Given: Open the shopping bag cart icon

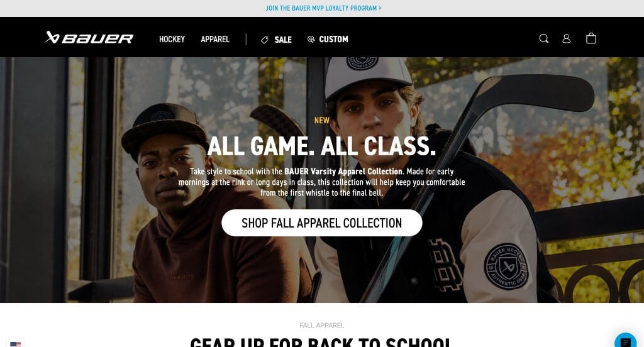Looking at the screenshot, I should click(x=591, y=38).
